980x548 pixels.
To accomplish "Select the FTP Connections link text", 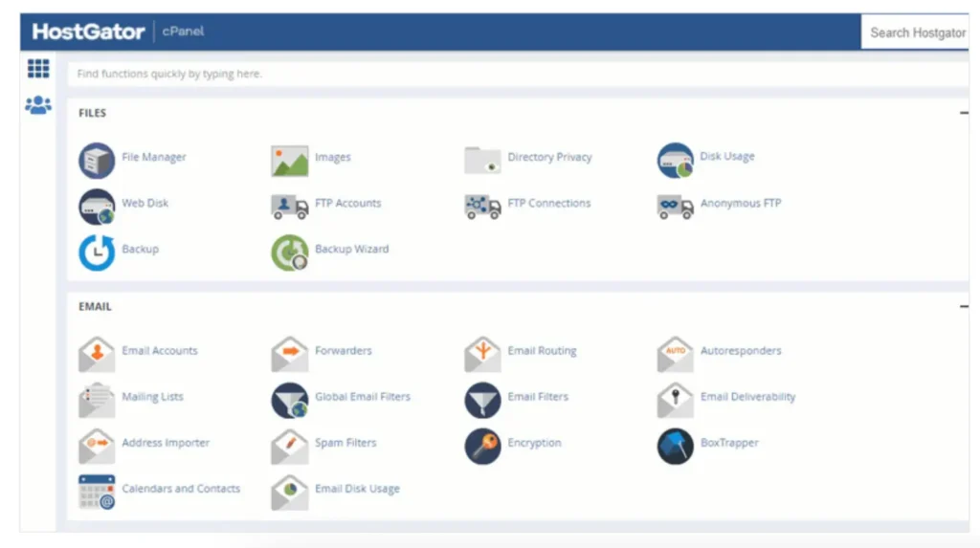I will tap(548, 203).
